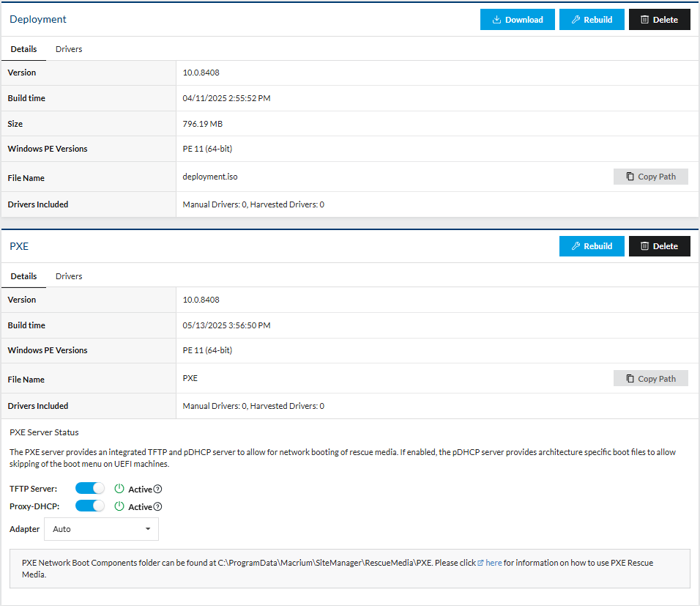Disable the Proxy-DHCP switch
This screenshot has width=700, height=606.
tap(90, 506)
